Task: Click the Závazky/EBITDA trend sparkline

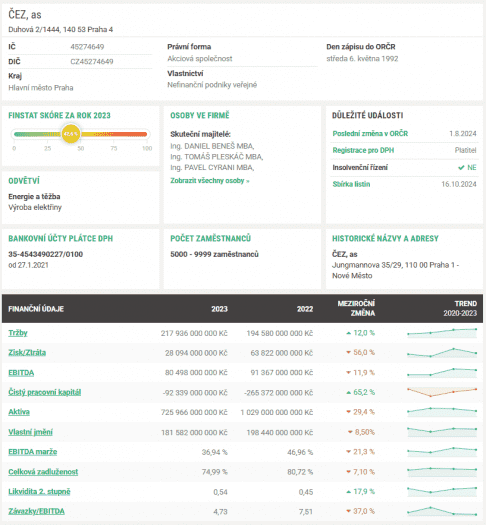Action: [442, 511]
